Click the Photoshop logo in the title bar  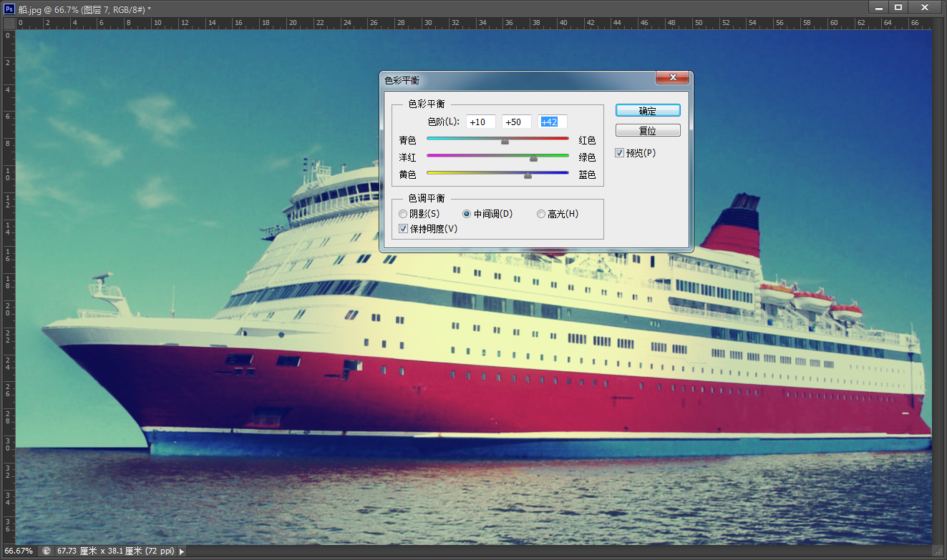[8, 7]
